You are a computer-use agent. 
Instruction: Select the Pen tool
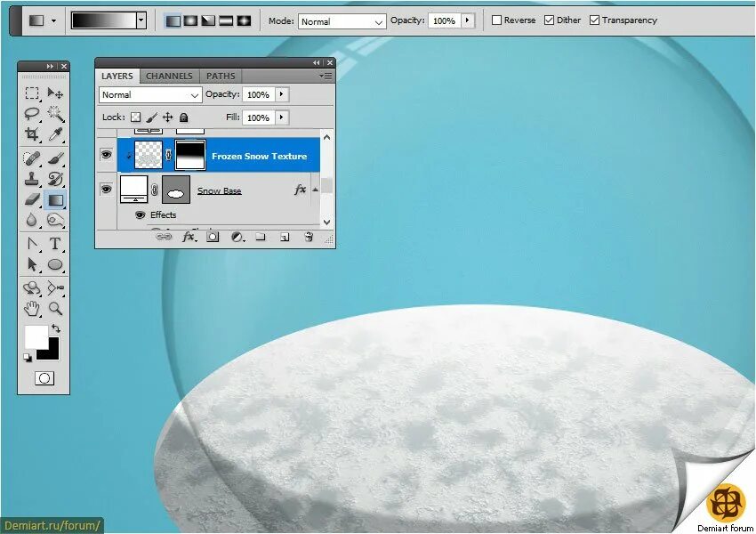tap(32, 244)
